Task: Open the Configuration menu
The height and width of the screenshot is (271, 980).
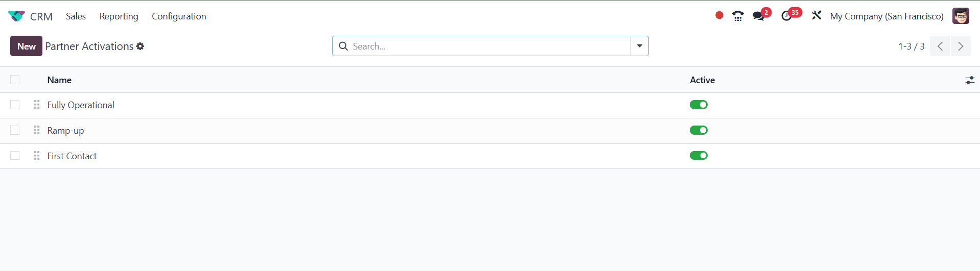Action: click(179, 16)
